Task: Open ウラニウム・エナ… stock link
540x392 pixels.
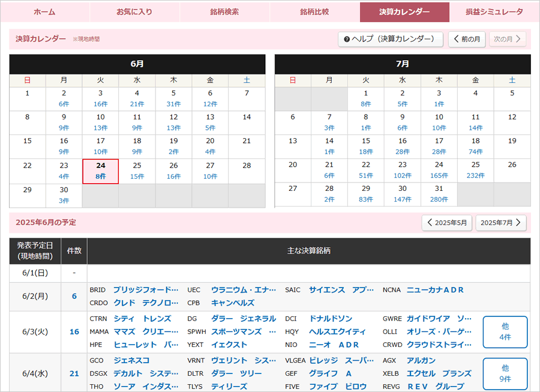Action: tap(244, 290)
